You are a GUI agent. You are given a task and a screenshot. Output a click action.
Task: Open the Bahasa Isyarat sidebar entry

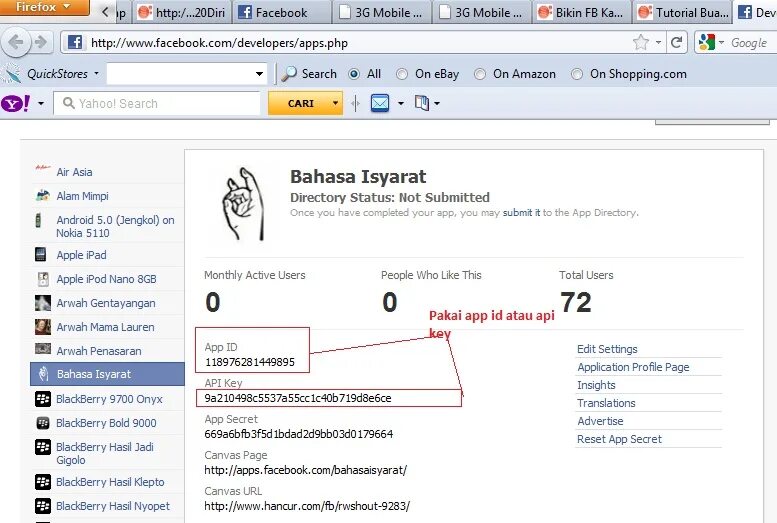(x=107, y=374)
